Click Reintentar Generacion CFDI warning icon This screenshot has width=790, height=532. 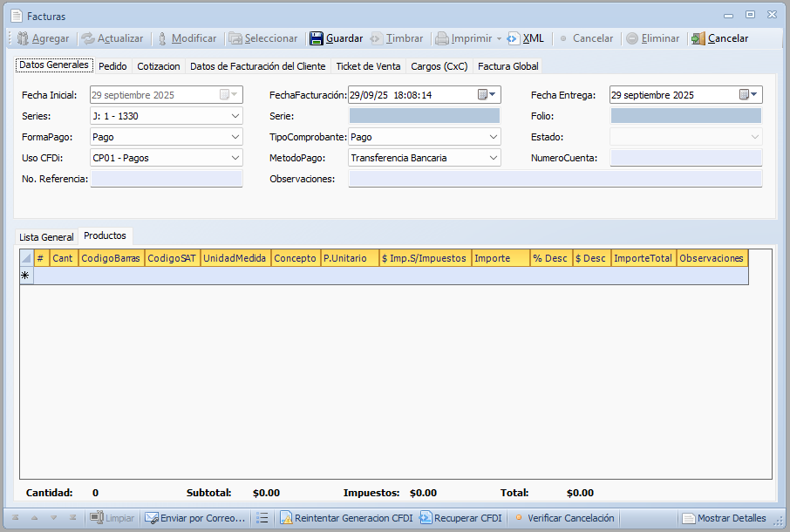(x=286, y=518)
